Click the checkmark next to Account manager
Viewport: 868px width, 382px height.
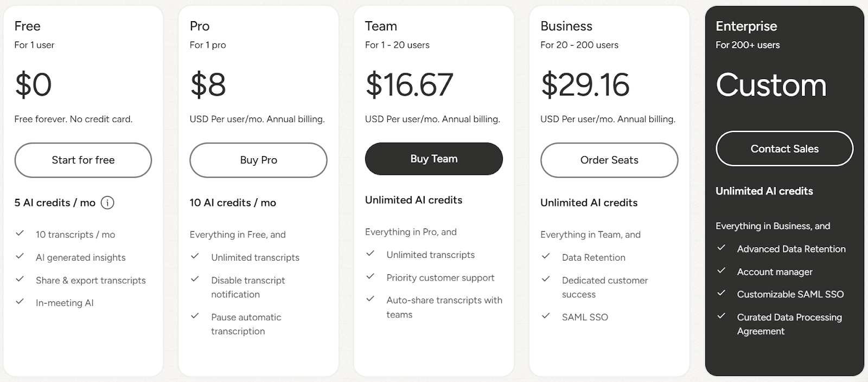pyautogui.click(x=722, y=271)
